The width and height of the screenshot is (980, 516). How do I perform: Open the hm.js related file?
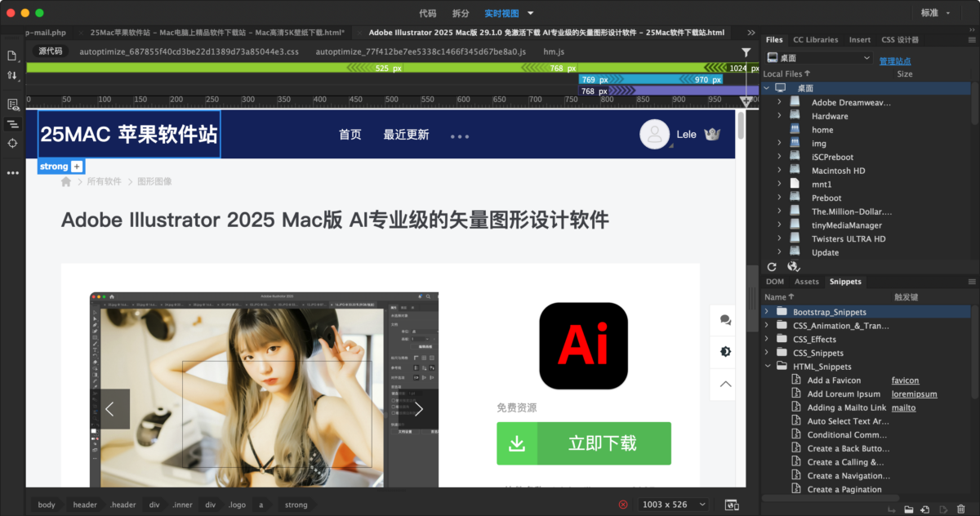pos(555,51)
